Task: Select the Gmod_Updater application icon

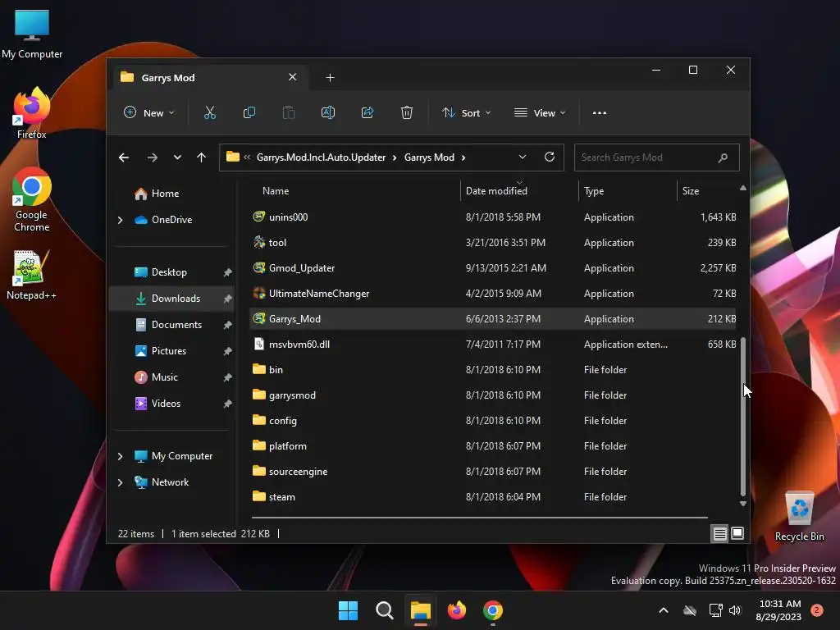Action: (x=258, y=267)
